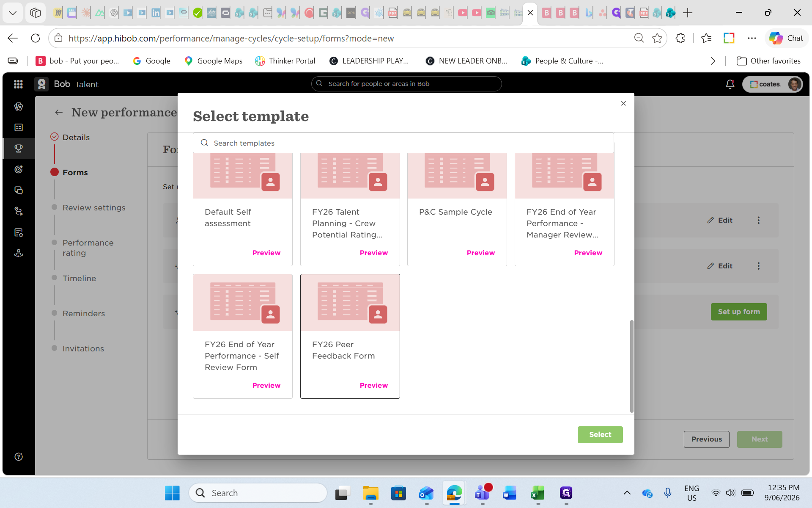The height and width of the screenshot is (508, 812).
Task: Open the target Goals sidebar icon
Action: tap(19, 169)
